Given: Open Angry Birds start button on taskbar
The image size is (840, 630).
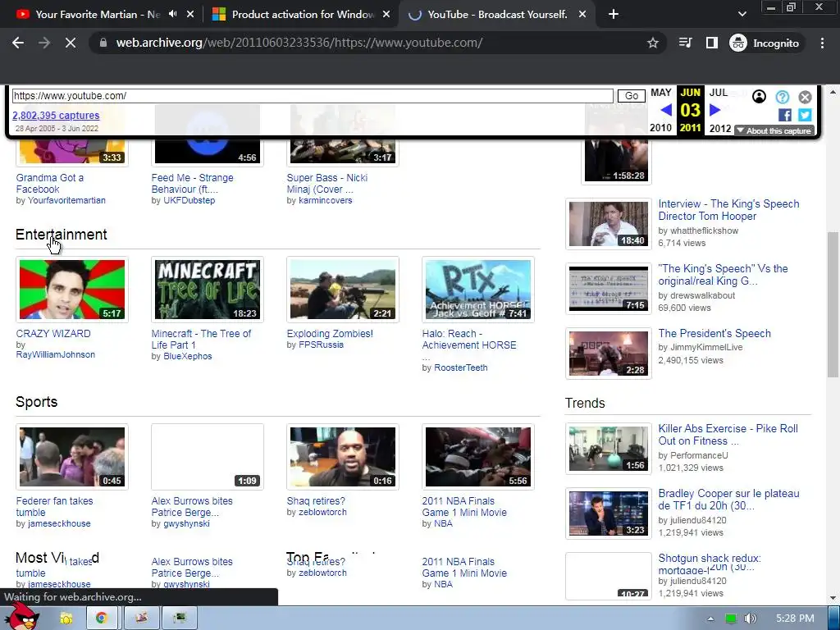Looking at the screenshot, I should 21,617.
